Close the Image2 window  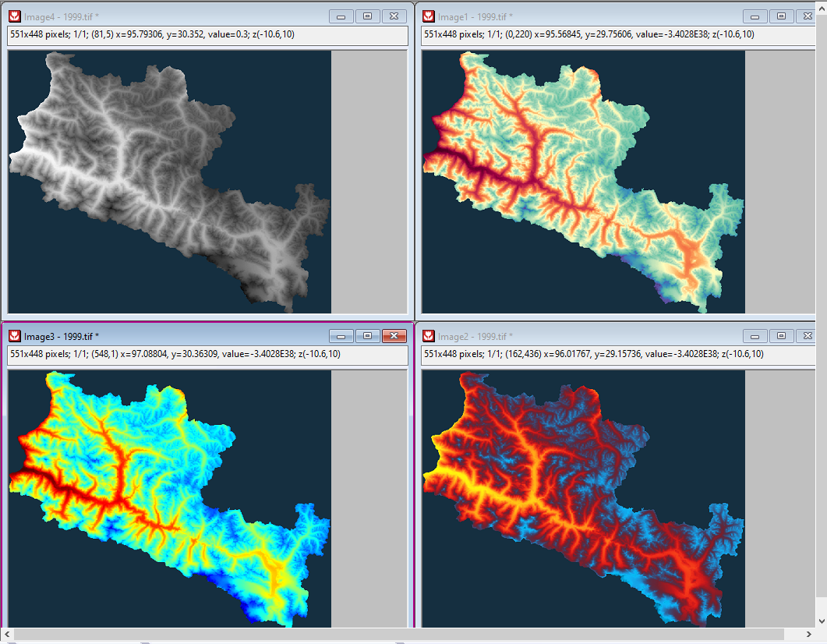pos(808,336)
